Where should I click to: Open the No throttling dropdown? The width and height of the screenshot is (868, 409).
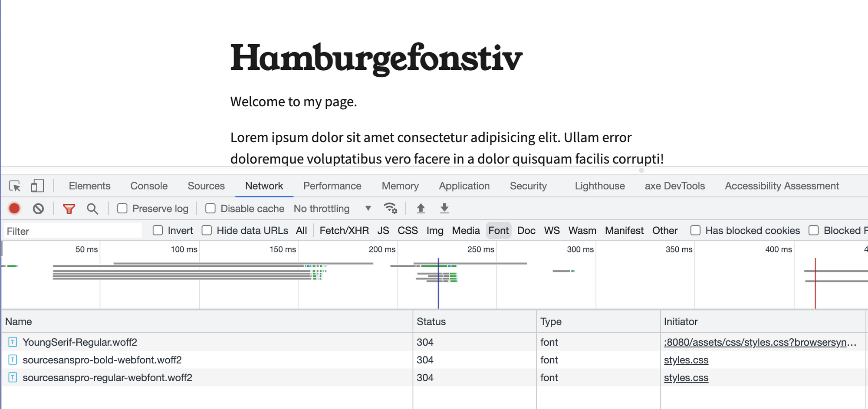pos(332,209)
